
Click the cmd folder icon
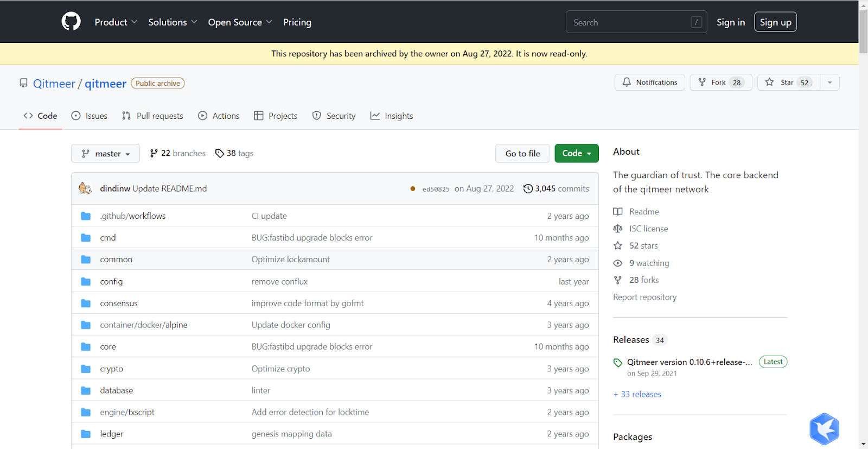point(86,238)
